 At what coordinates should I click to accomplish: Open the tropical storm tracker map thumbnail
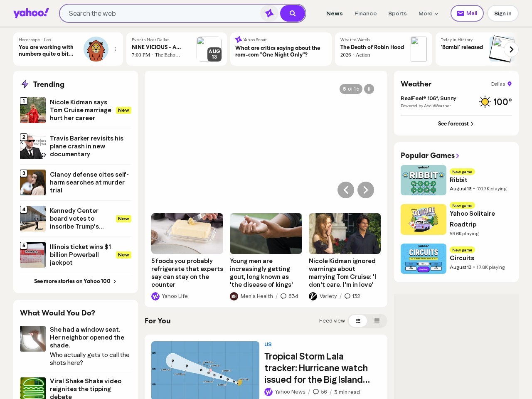[x=205, y=370]
